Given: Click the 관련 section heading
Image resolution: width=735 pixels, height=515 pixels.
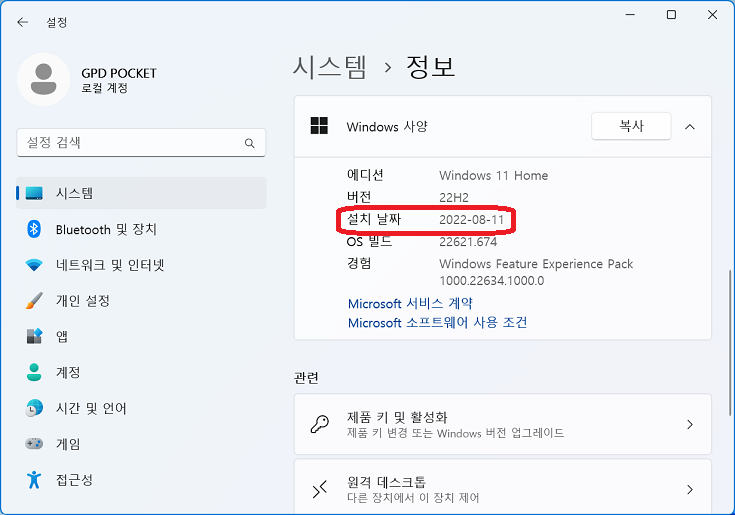Looking at the screenshot, I should 306,378.
